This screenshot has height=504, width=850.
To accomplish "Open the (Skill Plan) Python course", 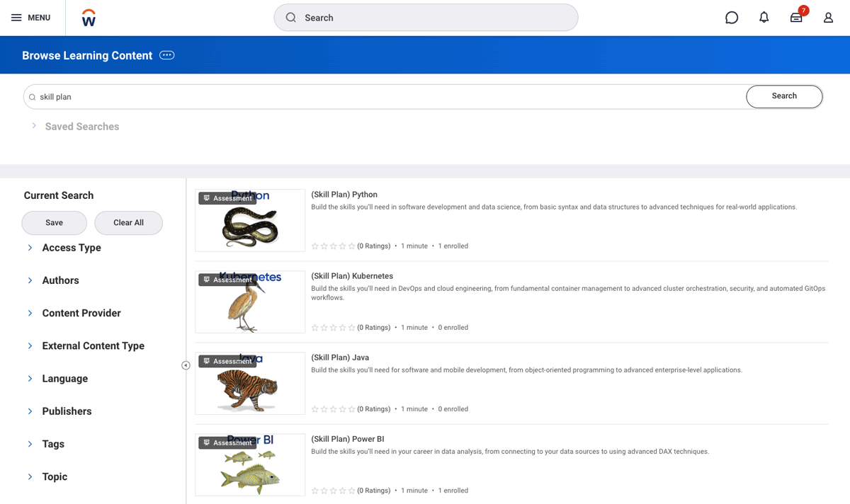I will pyautogui.click(x=344, y=195).
